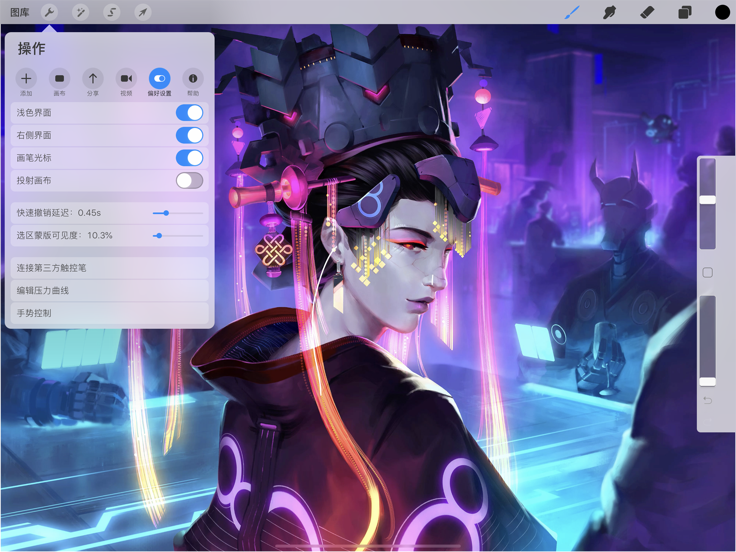Toggle the 右侧界面 switch
Viewport: 736px width, 552px height.
click(190, 135)
